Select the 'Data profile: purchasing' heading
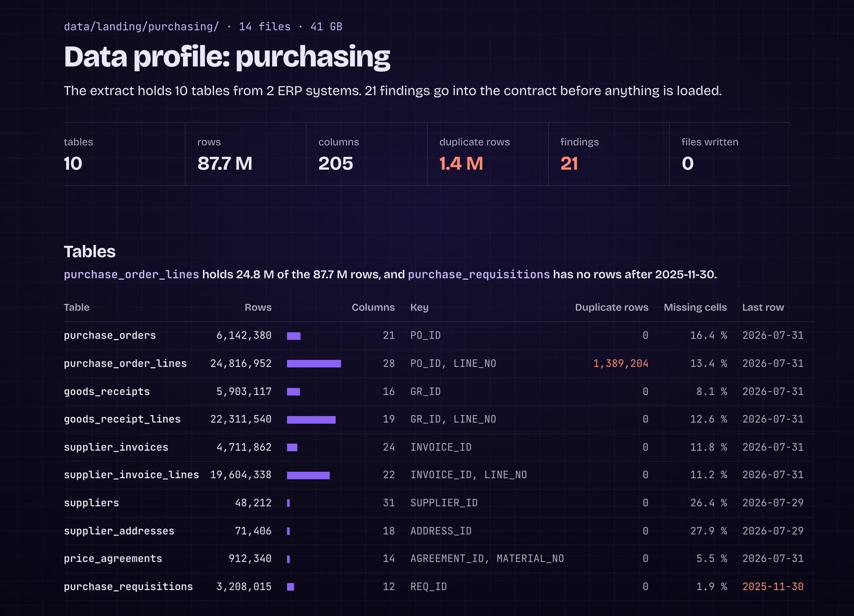Screen dimensions: 854x616 227,57
